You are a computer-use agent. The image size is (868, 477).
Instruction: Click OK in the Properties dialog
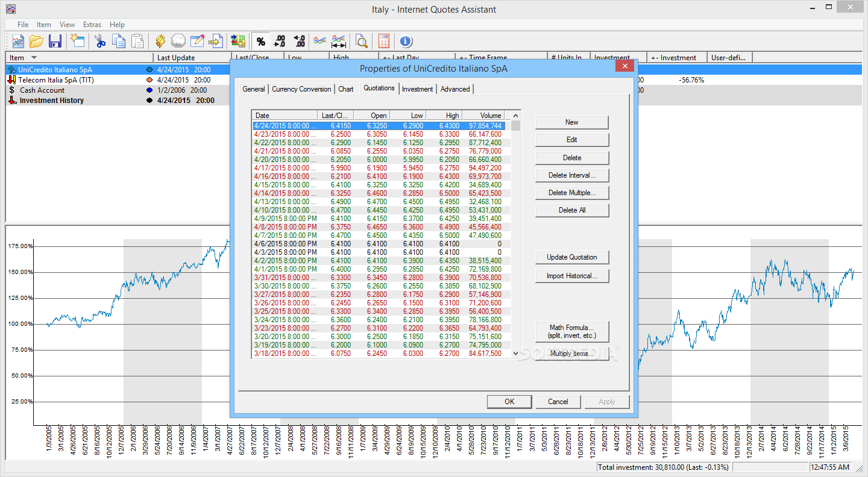[509, 402]
